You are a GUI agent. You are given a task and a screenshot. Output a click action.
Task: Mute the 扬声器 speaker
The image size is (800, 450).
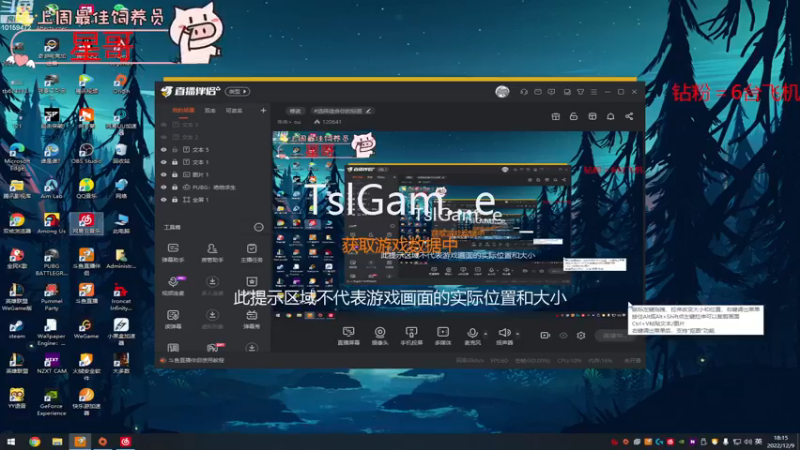[x=504, y=336]
